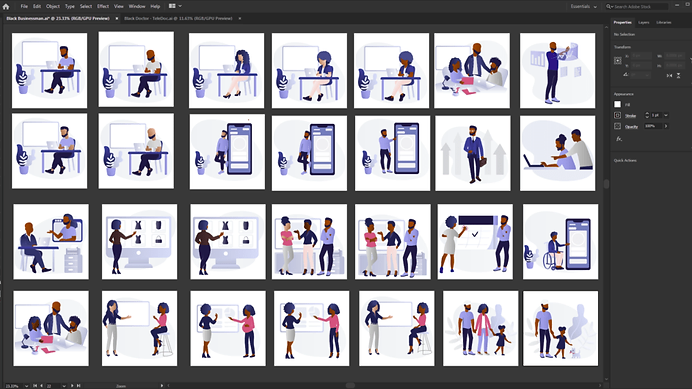Viewport: 692px width, 389px height.
Task: Switch to Black Doctor TeleDoc.ai document tab
Action: tap(178, 19)
